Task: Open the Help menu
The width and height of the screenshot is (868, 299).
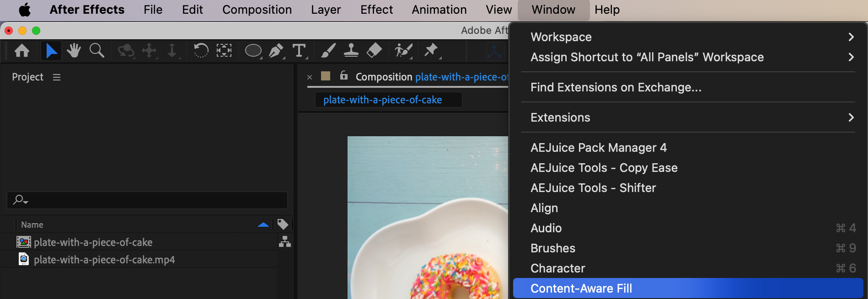Action: click(607, 10)
